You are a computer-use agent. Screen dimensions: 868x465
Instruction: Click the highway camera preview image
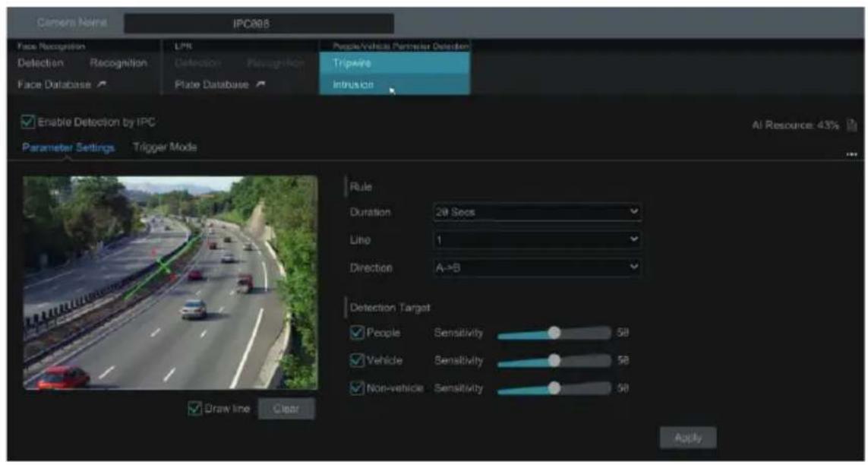click(171, 283)
